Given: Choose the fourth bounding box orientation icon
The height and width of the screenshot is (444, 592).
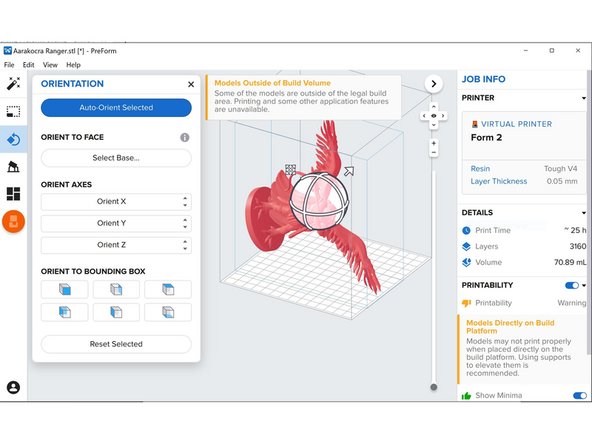Looking at the screenshot, I should click(65, 312).
